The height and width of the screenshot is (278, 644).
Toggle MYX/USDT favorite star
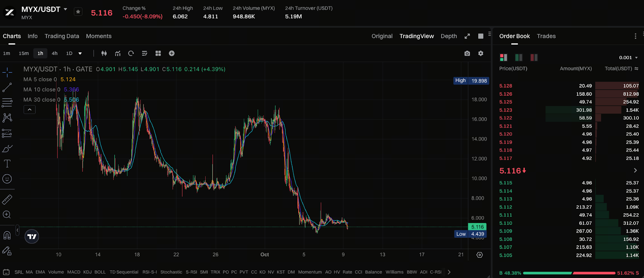click(78, 12)
